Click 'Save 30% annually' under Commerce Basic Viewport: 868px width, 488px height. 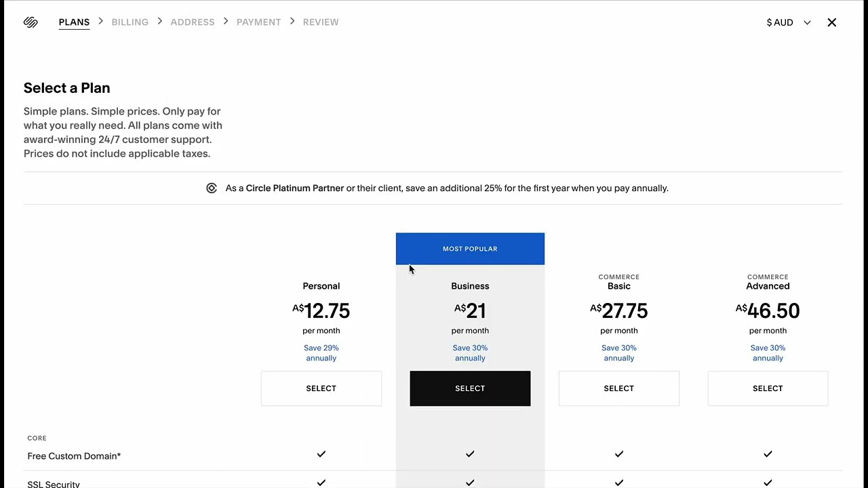point(619,353)
